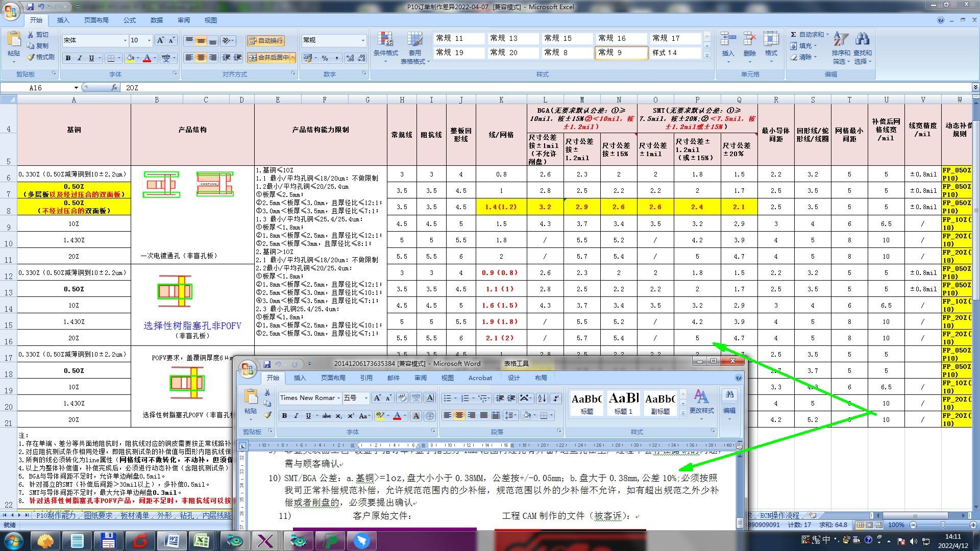The width and height of the screenshot is (980, 551).
Task: Open the 宋体 font name dropdown
Action: pos(125,40)
